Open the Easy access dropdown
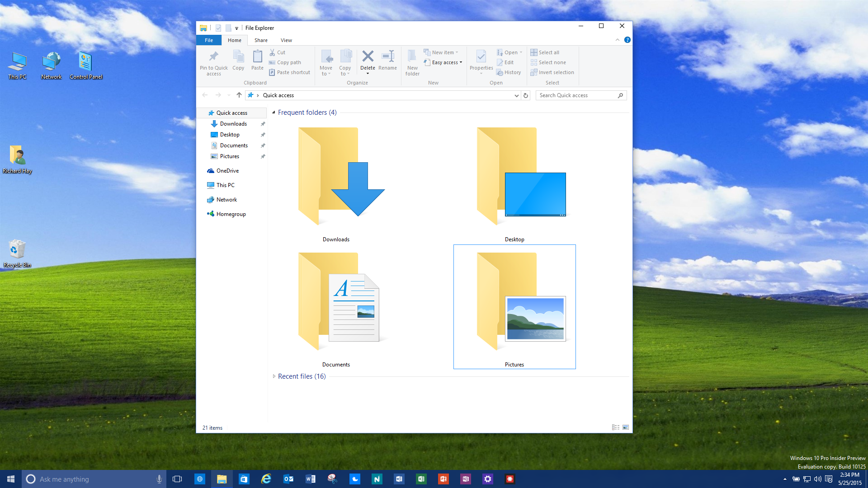868x488 pixels. coord(443,62)
